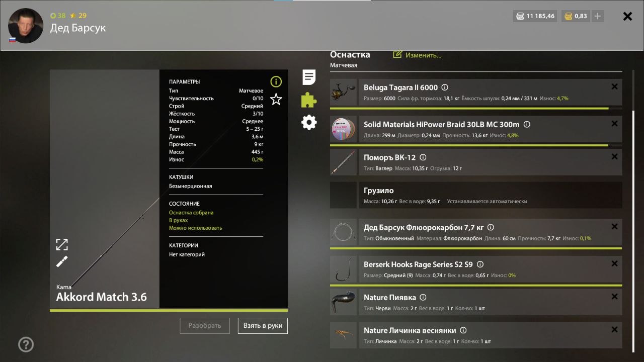
Task: Click the Beluga Tagara reel thumbnail
Action: [343, 93]
